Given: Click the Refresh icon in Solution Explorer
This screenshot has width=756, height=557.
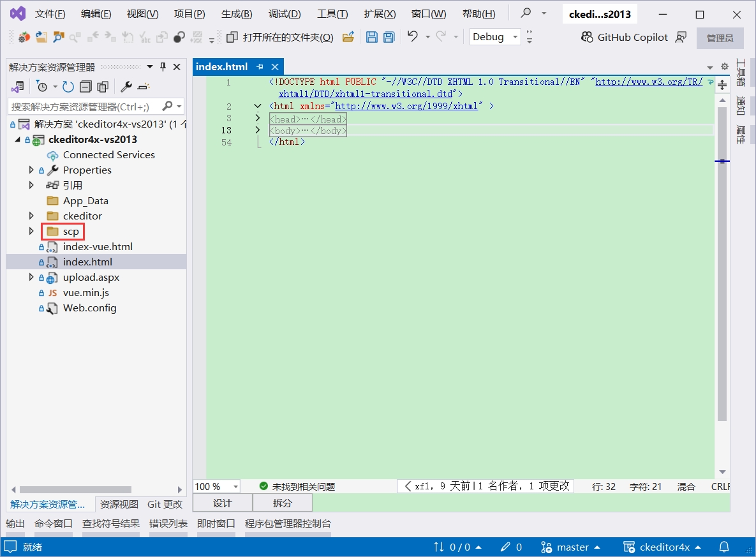Looking at the screenshot, I should click(x=68, y=86).
